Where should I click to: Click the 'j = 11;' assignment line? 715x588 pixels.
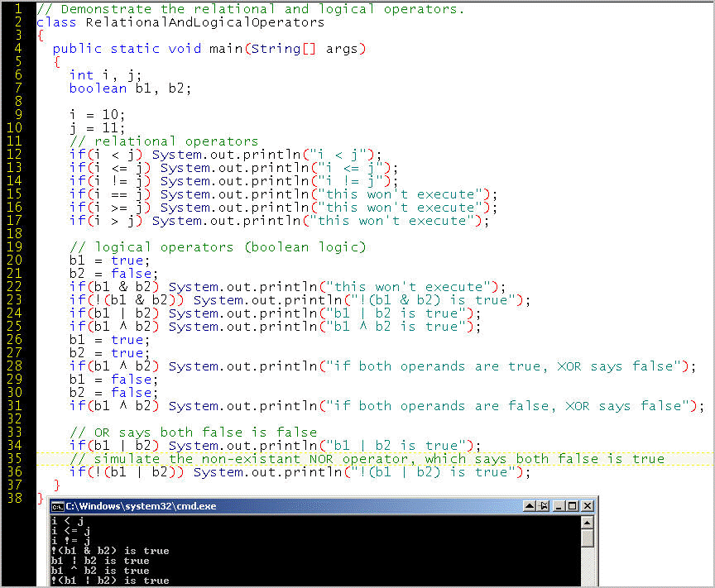(97, 127)
